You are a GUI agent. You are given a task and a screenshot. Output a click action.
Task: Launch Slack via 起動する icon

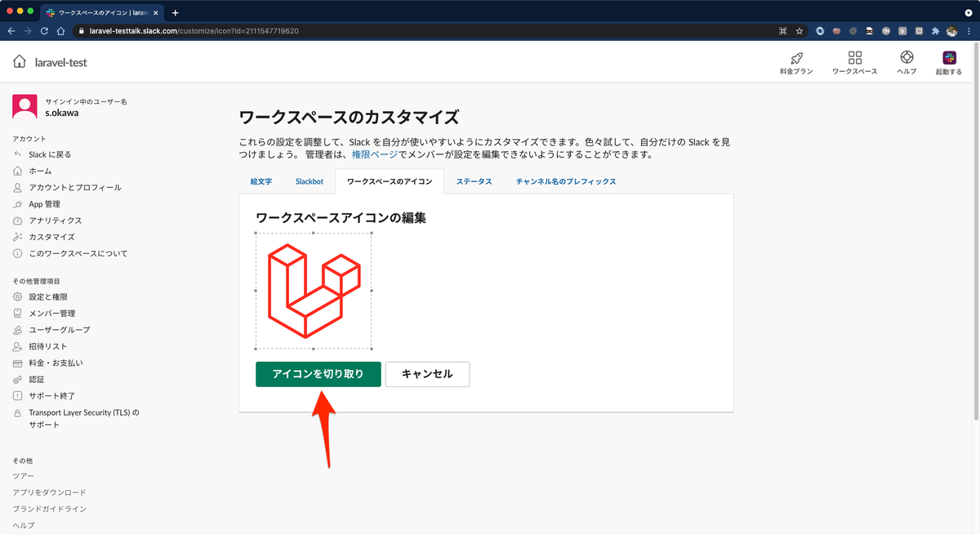click(949, 58)
